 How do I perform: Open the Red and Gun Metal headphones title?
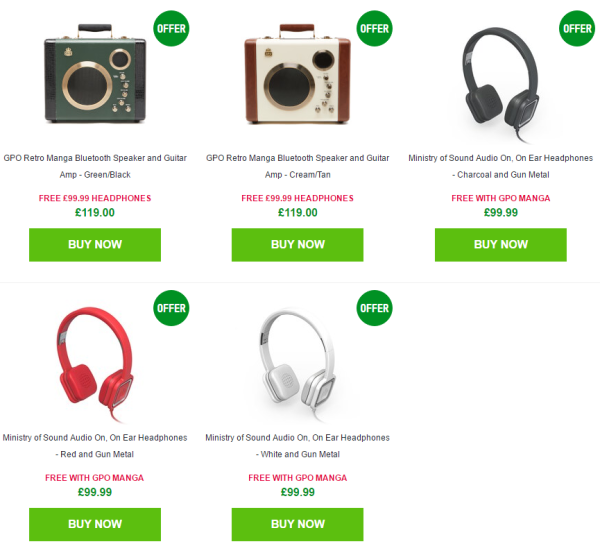pyautogui.click(x=95, y=446)
